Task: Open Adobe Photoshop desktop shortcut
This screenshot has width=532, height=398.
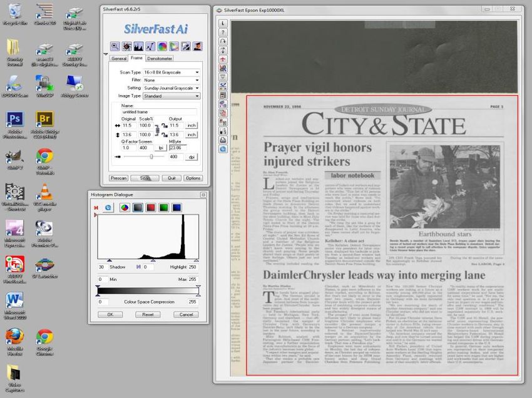Action: 15,125
